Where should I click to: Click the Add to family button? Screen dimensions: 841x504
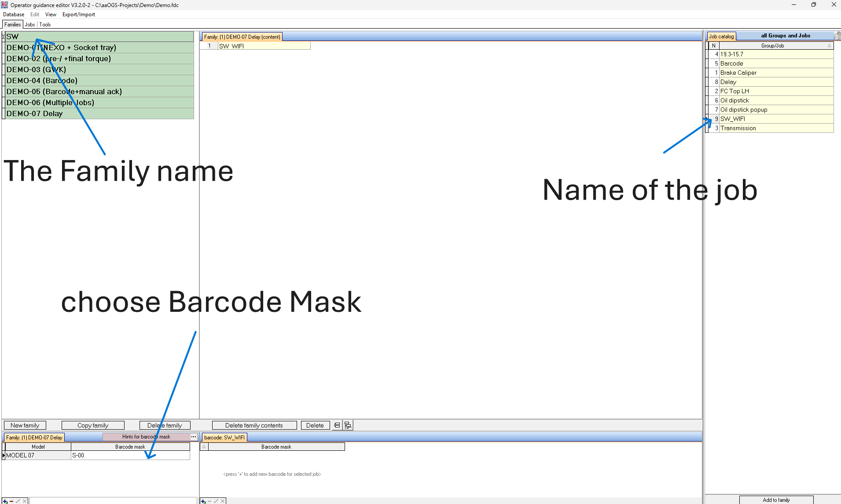[x=776, y=500]
